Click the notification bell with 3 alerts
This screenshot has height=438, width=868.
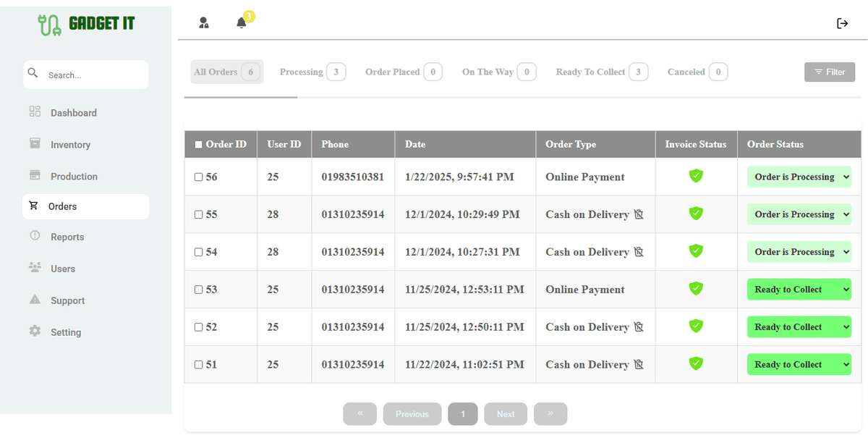tap(242, 22)
